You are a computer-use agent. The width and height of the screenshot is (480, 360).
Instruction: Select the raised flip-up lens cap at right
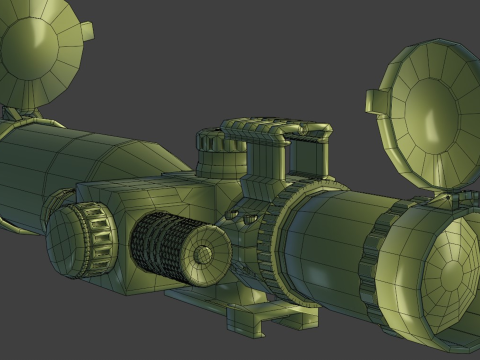[x=430, y=115]
